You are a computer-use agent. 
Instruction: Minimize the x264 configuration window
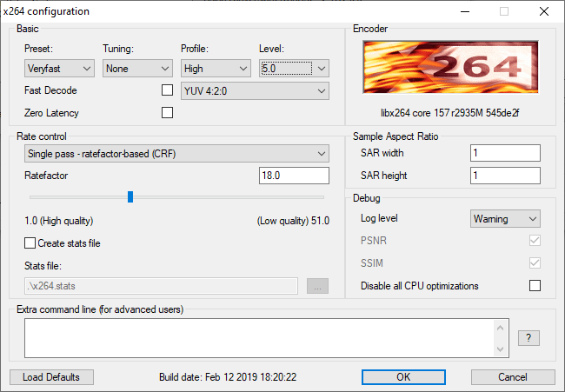465,11
